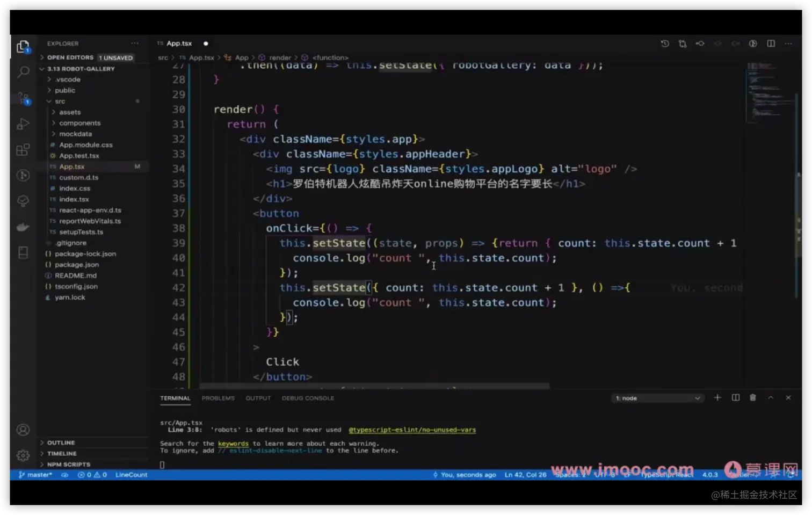Open the 'keywords' link in terminal

point(233,444)
